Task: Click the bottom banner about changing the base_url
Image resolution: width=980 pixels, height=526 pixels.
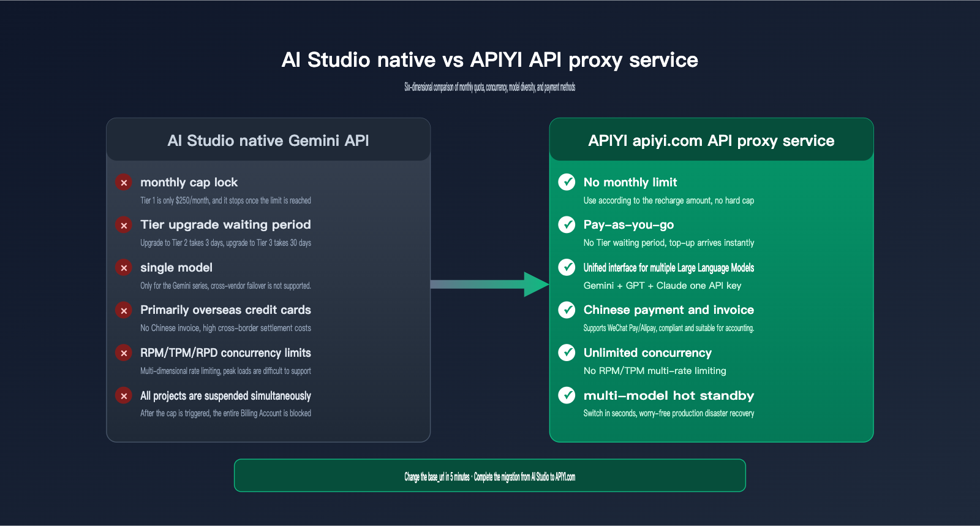Action: (x=490, y=476)
